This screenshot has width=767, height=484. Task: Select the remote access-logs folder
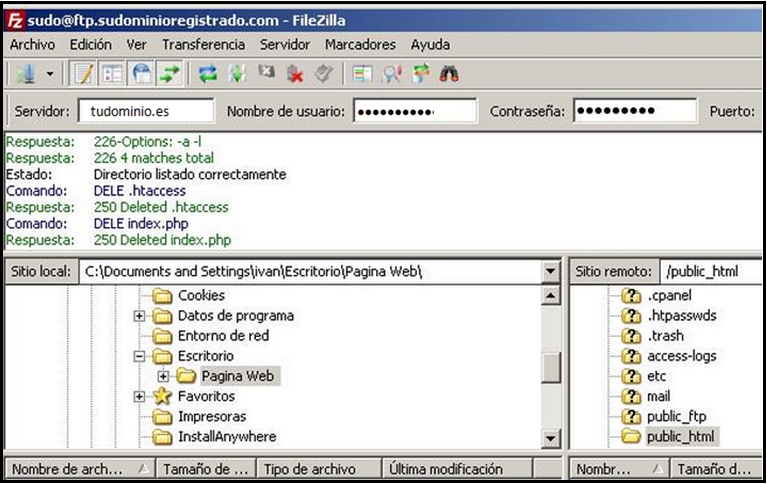682,356
